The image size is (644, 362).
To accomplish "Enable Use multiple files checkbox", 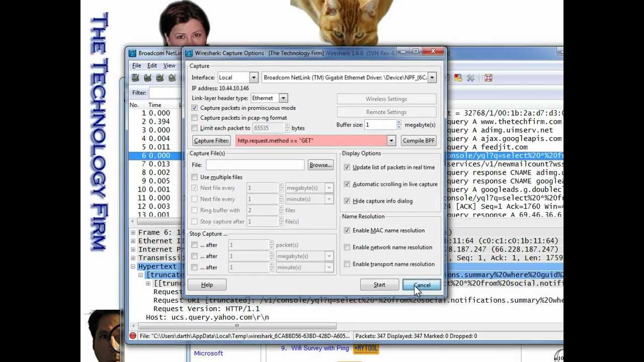I will point(195,177).
